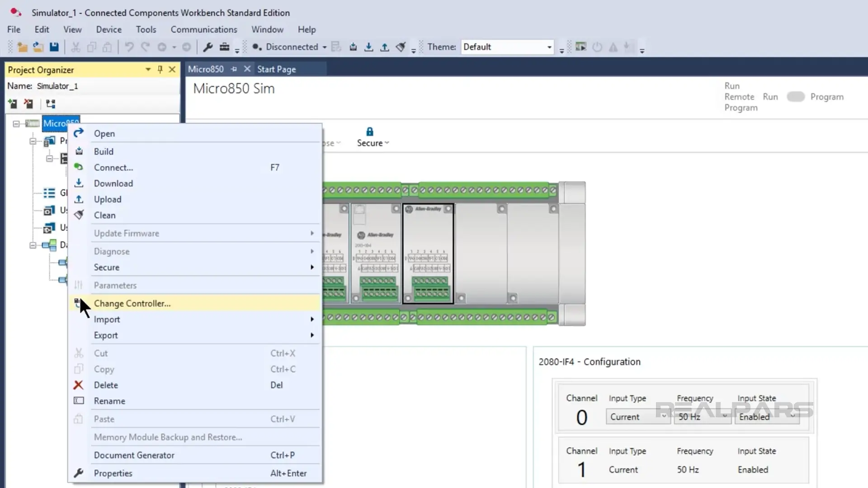The height and width of the screenshot is (488, 868).
Task: Click the Build icon in the toolbar
Action: coord(353,47)
